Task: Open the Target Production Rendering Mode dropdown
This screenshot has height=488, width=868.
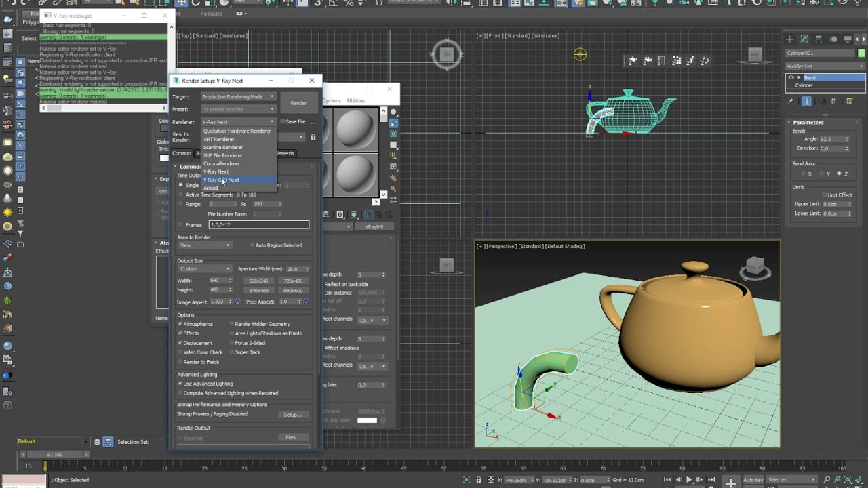Action: coord(238,96)
